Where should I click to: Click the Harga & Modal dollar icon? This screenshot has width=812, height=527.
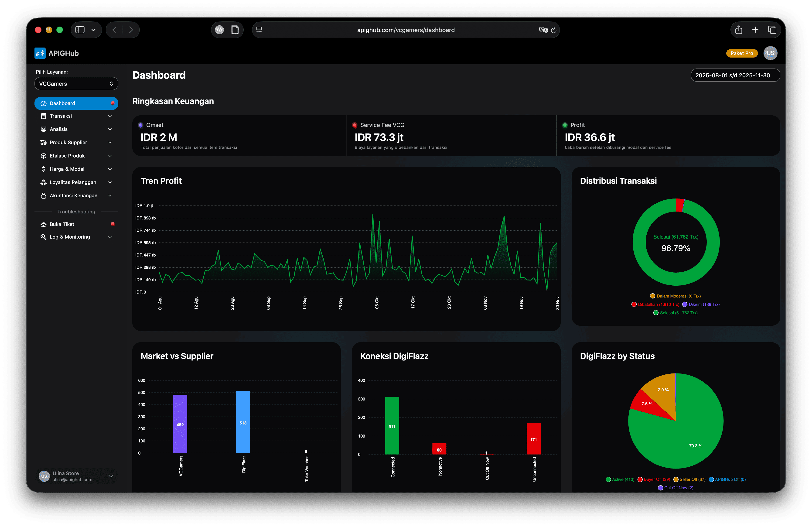(x=43, y=169)
